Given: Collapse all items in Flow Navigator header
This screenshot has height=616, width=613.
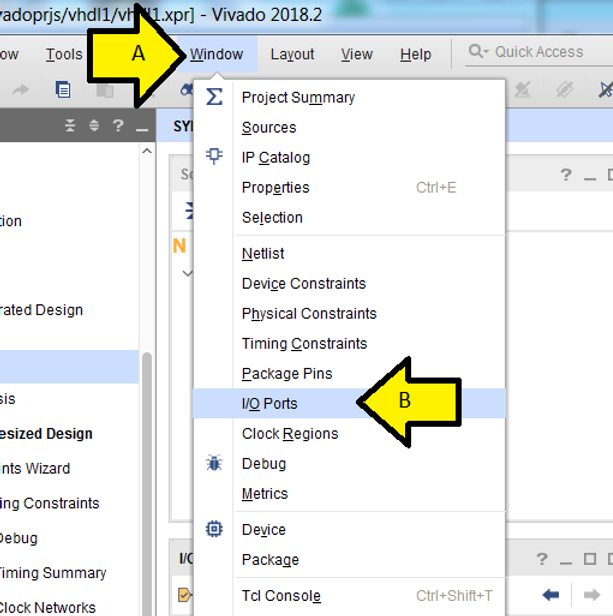Looking at the screenshot, I should point(70,126).
